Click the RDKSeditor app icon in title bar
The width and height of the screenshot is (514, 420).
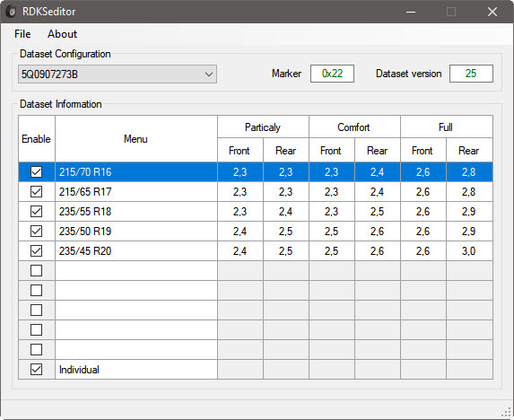(12, 12)
